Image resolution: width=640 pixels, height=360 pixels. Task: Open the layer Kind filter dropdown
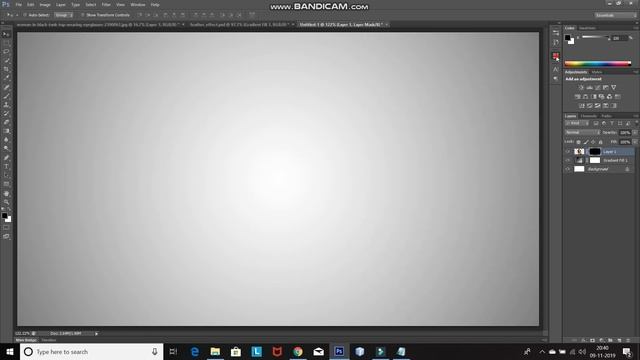tap(577, 123)
